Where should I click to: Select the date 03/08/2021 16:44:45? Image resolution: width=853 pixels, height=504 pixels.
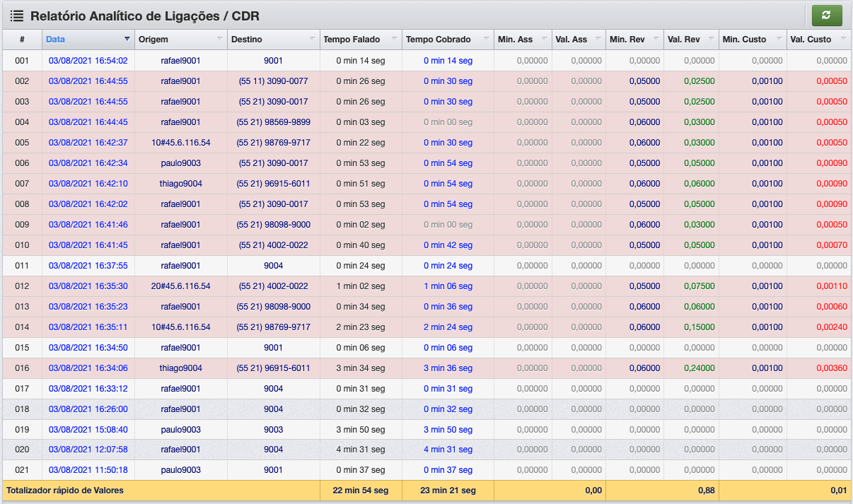[x=88, y=122]
